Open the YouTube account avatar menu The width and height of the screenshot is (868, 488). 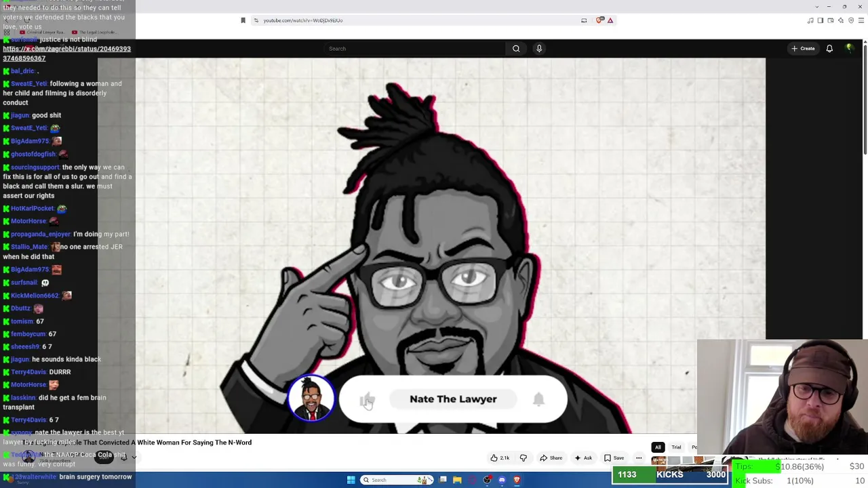(x=849, y=49)
